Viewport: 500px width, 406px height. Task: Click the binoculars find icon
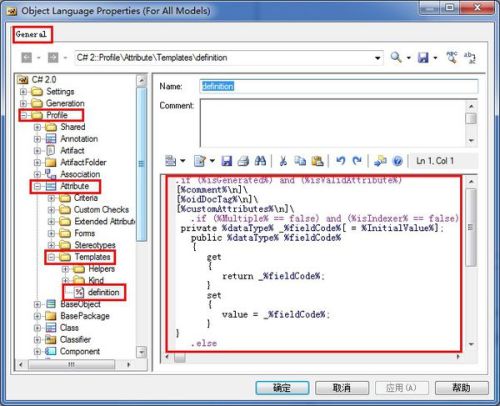click(x=260, y=161)
